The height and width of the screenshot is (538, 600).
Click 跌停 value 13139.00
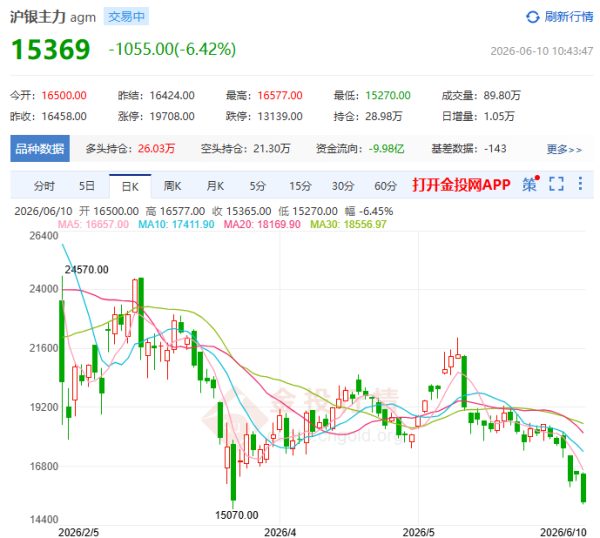(280, 116)
